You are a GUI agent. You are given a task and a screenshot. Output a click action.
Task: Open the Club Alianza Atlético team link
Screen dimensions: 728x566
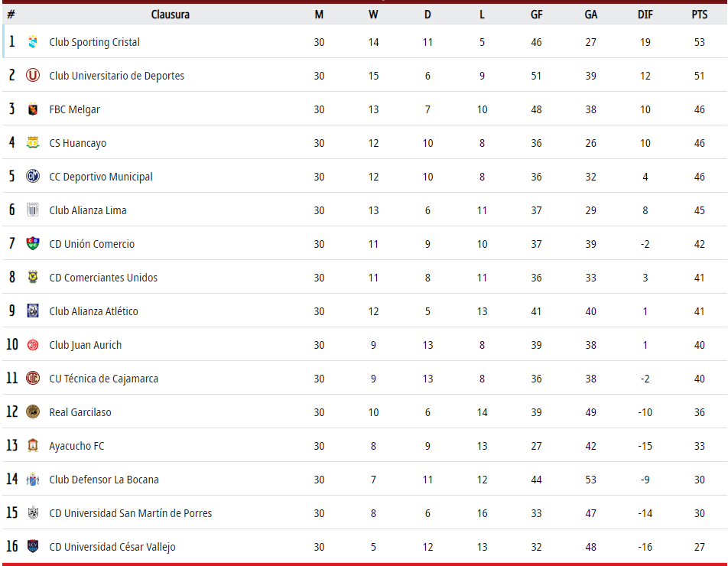[93, 311]
